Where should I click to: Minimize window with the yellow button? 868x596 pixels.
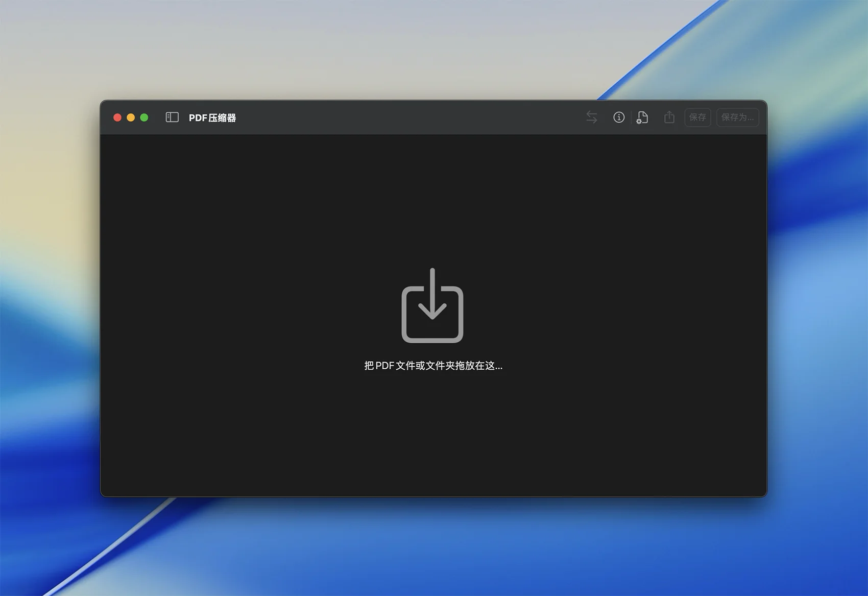tap(131, 117)
